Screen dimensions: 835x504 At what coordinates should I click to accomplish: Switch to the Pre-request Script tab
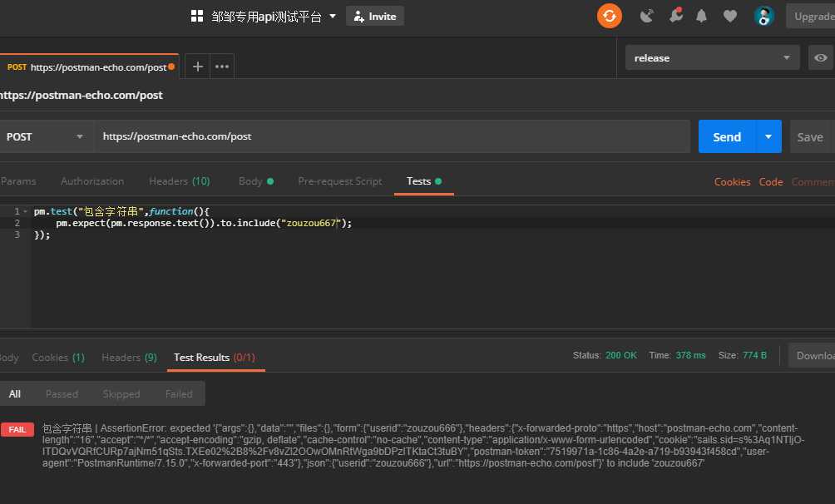tap(340, 181)
